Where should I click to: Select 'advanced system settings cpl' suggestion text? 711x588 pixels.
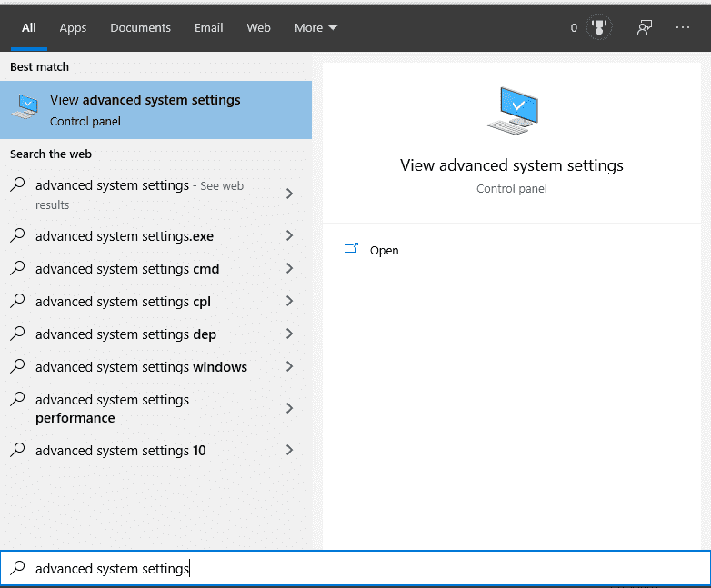click(123, 302)
